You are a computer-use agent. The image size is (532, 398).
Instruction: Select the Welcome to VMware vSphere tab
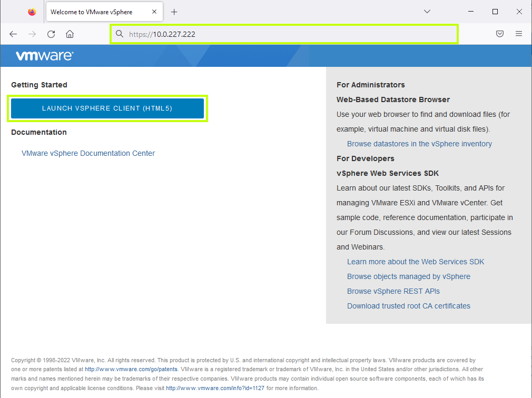pyautogui.click(x=104, y=12)
